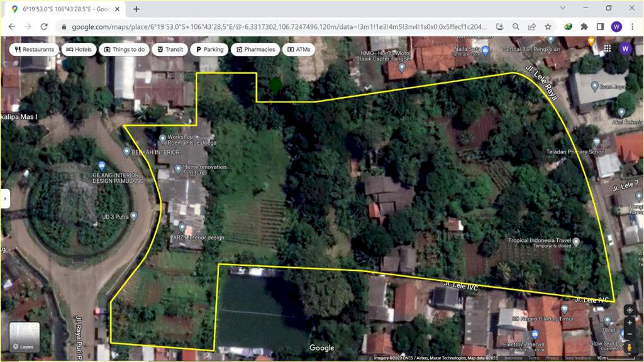This screenshot has width=644, height=362.
Task: Toggle the Pharmacies category chip
Action: [x=255, y=49]
